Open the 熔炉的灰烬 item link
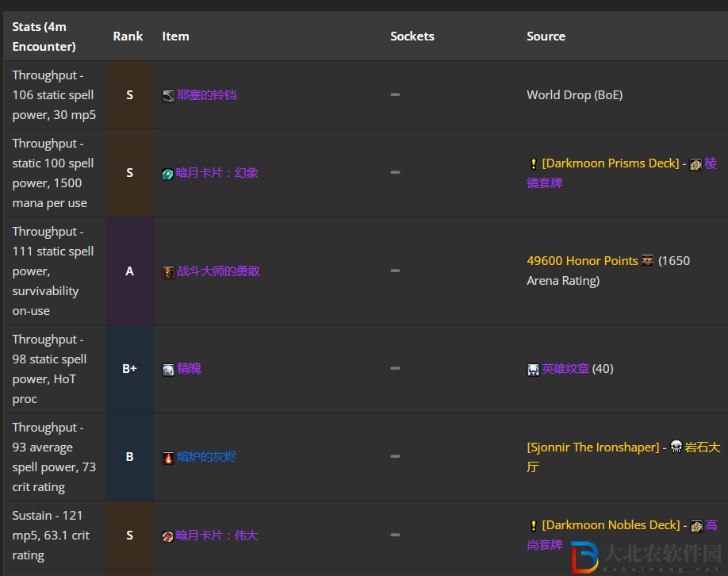The width and height of the screenshot is (728, 576). coord(207,457)
